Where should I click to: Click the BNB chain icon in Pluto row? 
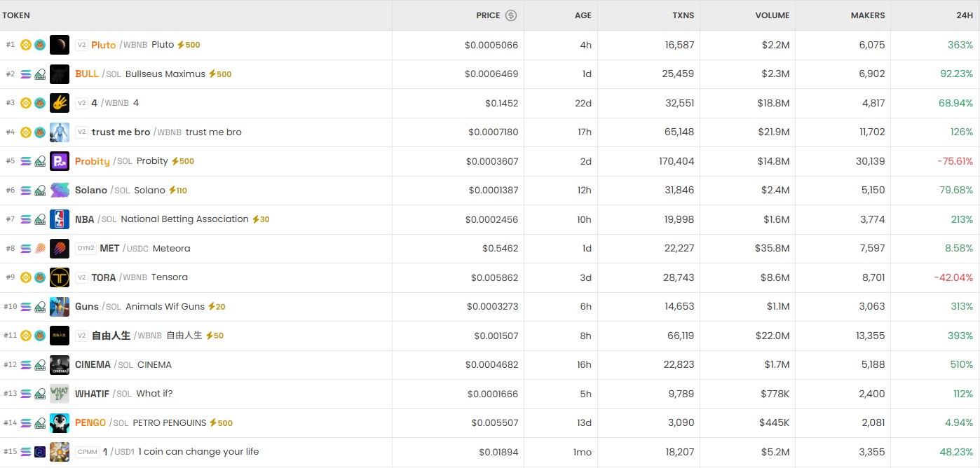(x=26, y=45)
